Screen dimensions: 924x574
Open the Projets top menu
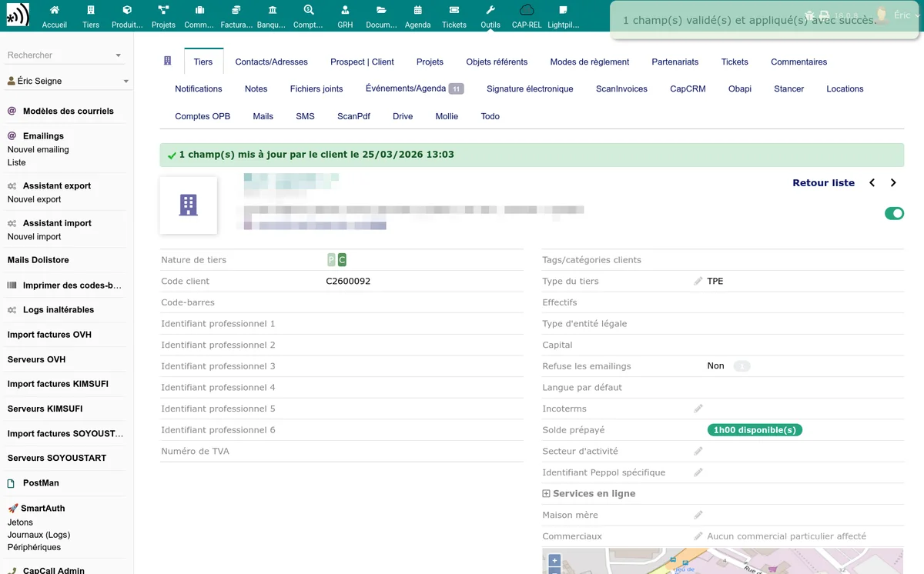point(163,16)
